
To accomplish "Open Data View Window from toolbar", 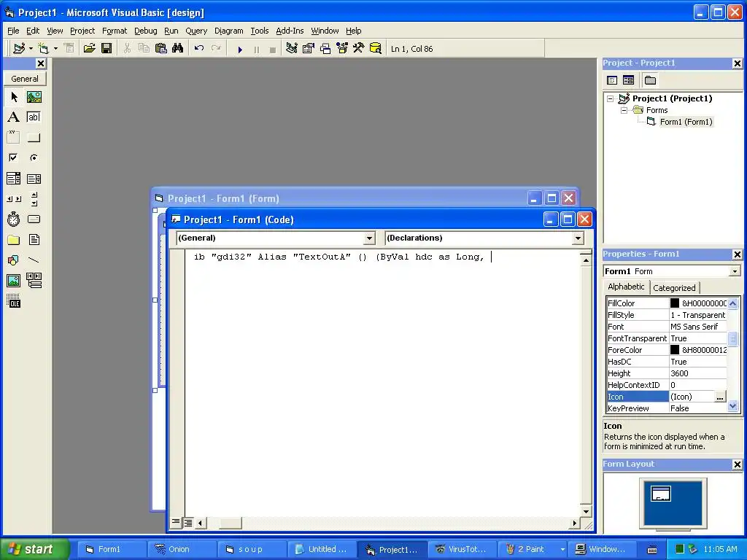I will [376, 49].
